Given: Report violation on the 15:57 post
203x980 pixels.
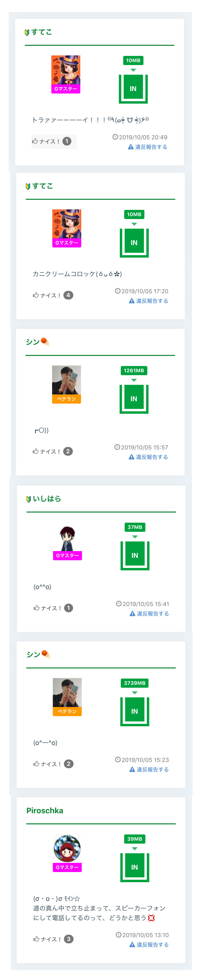Looking at the screenshot, I should (148, 457).
